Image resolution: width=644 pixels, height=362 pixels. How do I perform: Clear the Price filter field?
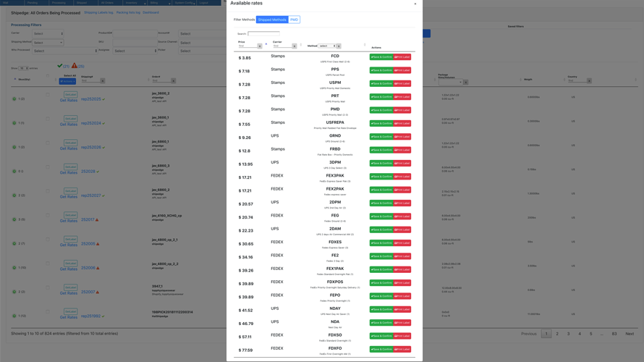click(x=260, y=46)
